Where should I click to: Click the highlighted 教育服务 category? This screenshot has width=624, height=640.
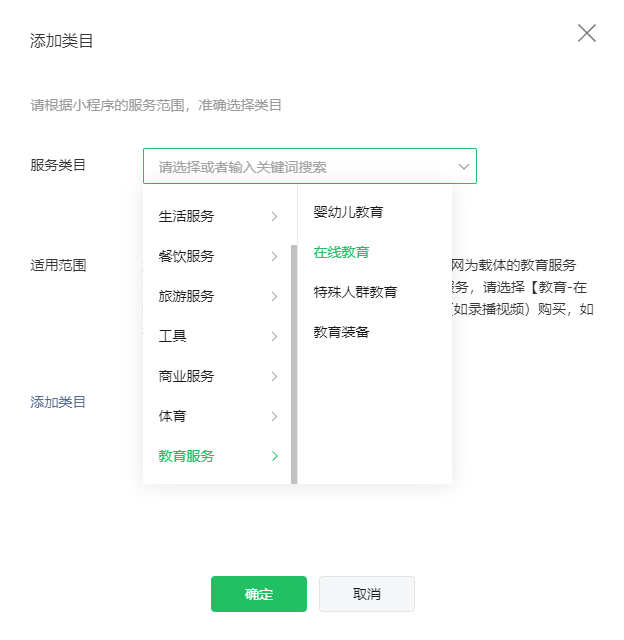[x=187, y=456]
